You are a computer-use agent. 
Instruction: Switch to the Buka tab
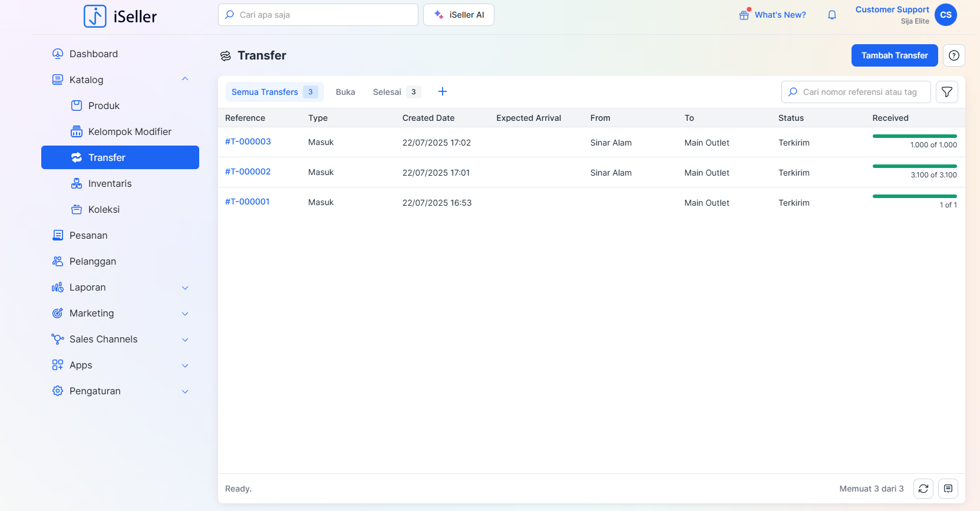click(345, 92)
